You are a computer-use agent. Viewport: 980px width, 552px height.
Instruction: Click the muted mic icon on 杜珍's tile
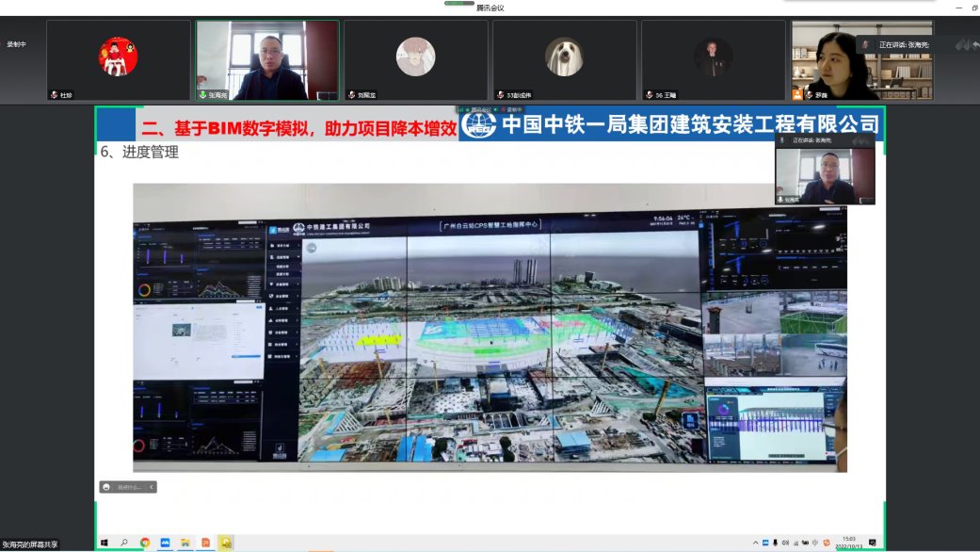pyautogui.click(x=54, y=95)
